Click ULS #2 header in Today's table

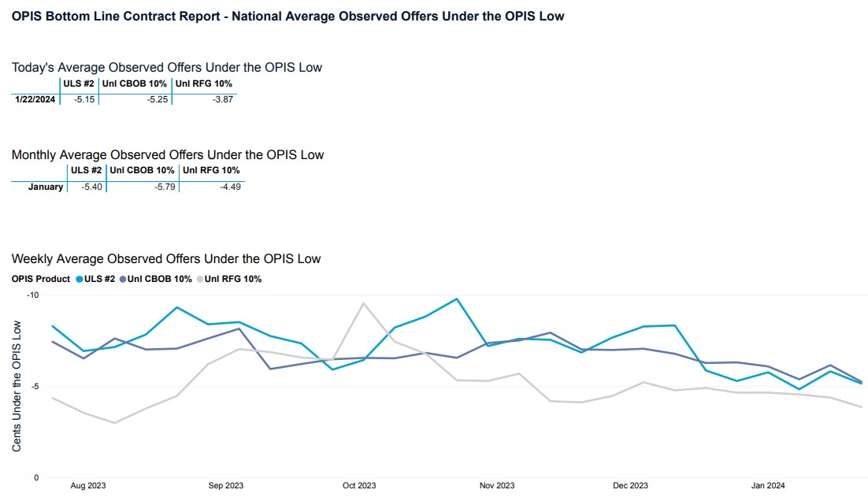pyautogui.click(x=79, y=83)
